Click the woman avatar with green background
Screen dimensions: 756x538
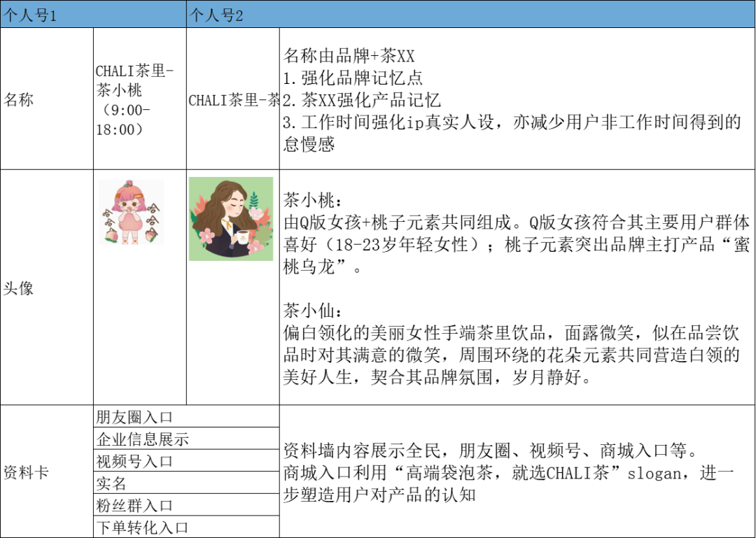click(x=231, y=219)
